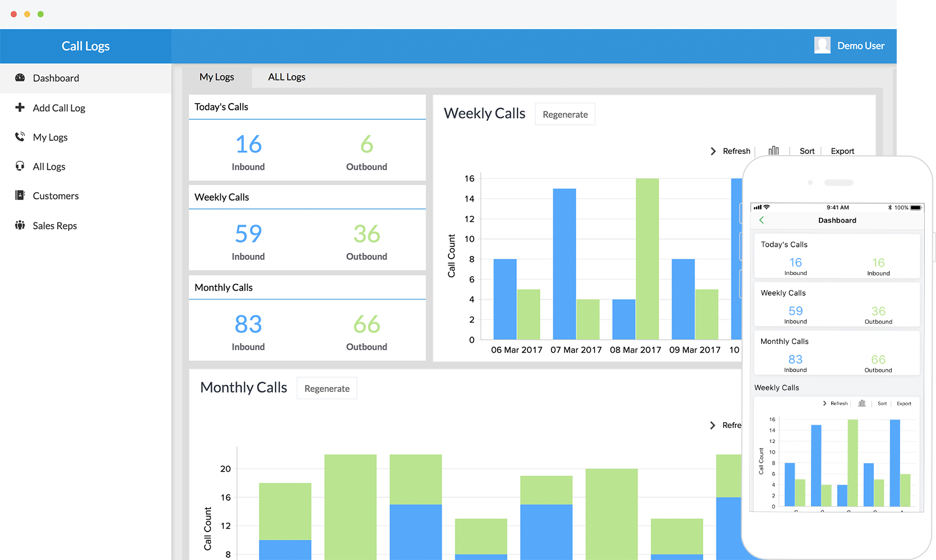Screen dimensions: 936x560
Task: Click the 08 Mar 2017 axis label
Action: tap(636, 350)
